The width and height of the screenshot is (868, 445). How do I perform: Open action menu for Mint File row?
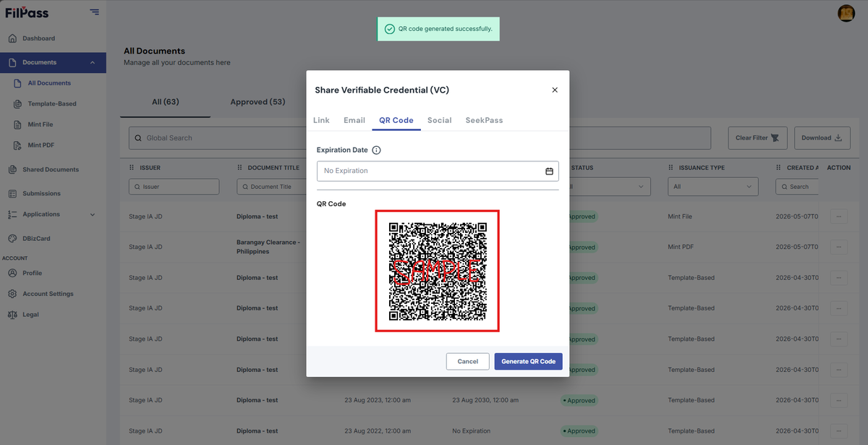[839, 216]
